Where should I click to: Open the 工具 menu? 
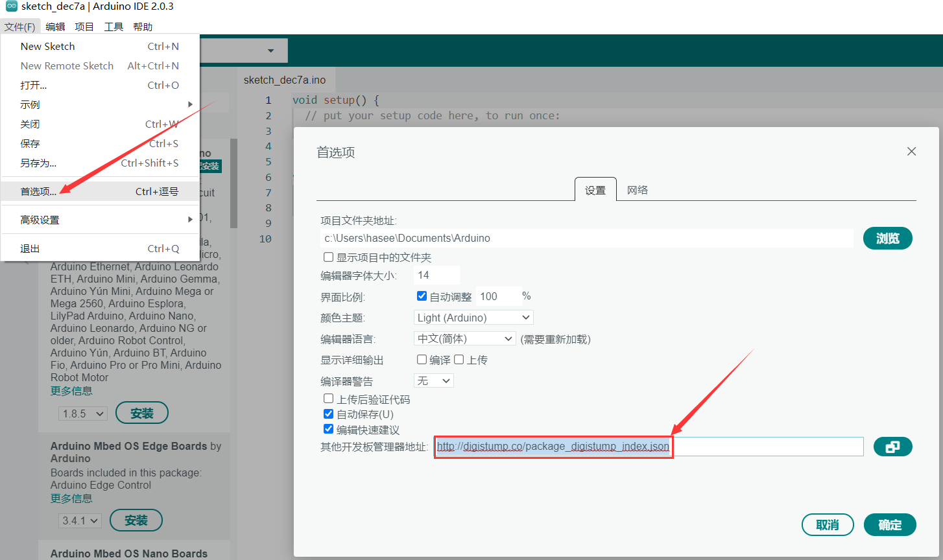pyautogui.click(x=113, y=27)
